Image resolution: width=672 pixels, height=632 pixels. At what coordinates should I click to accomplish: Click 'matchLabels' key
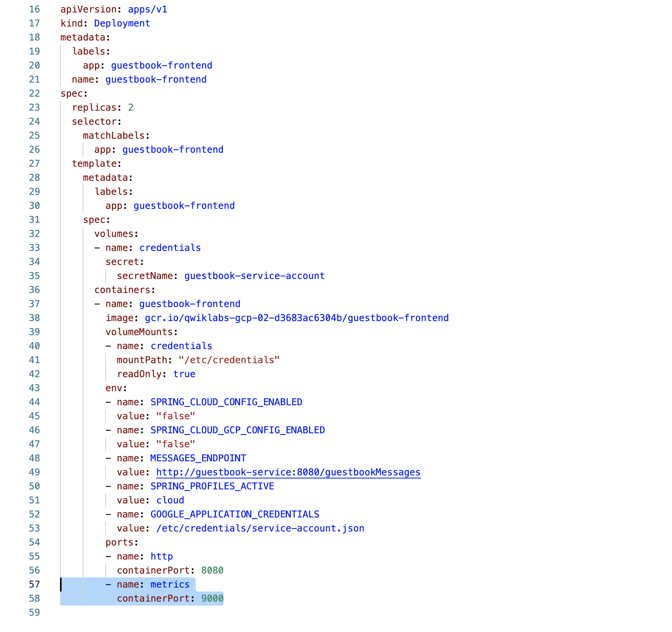(x=114, y=136)
